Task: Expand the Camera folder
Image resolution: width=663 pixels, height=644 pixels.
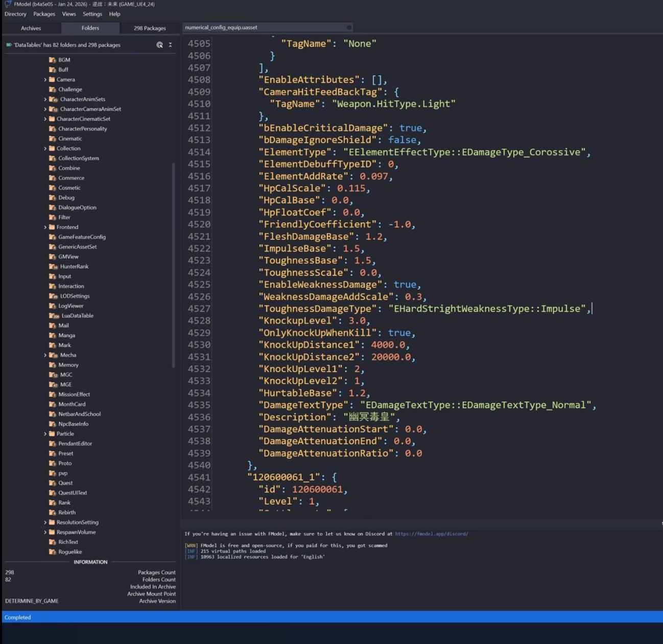Action: [x=45, y=80]
